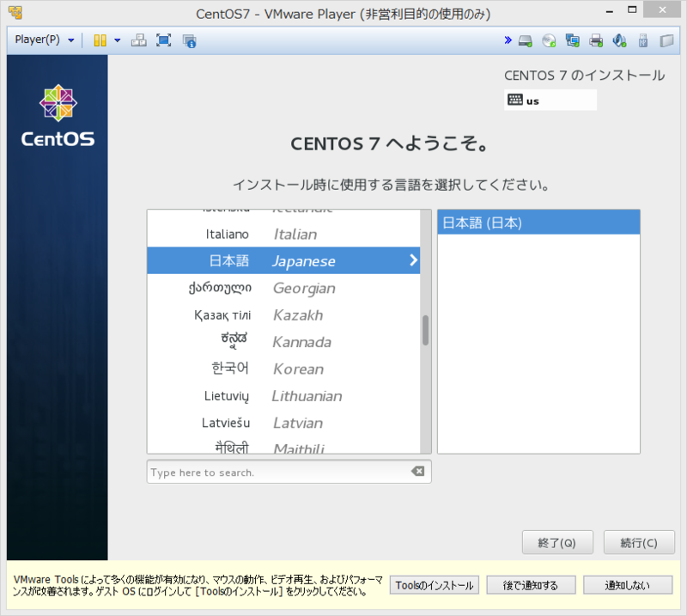Click the network adapter device icon
The image size is (687, 616).
click(x=571, y=40)
